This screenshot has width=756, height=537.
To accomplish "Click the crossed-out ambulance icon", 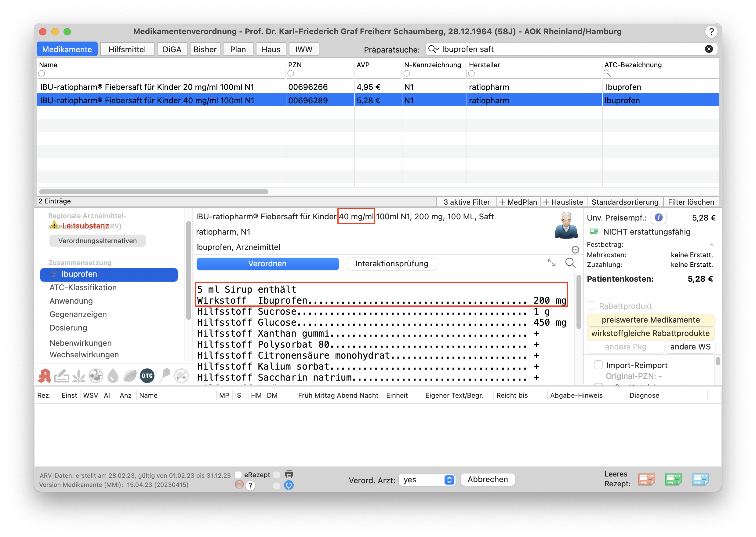I will pyautogui.click(x=181, y=376).
